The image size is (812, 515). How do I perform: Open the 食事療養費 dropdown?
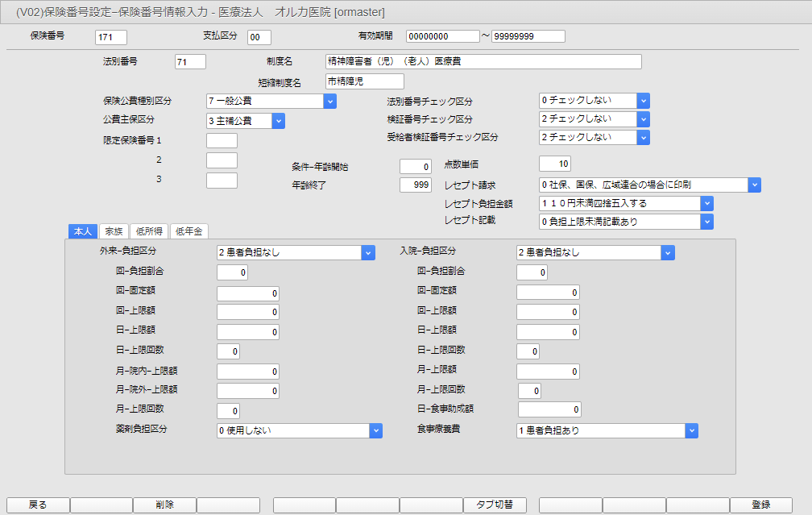tap(690, 430)
